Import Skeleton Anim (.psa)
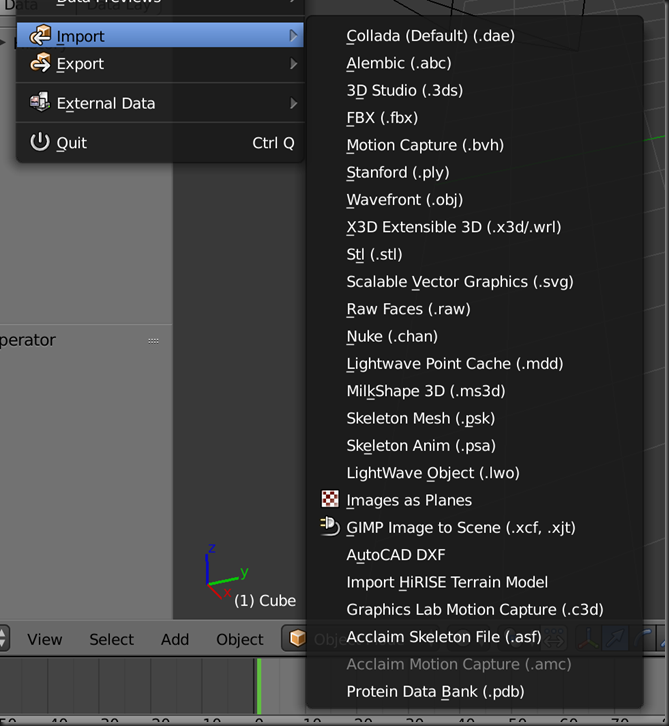Viewport: 669px width, 726px height. click(475, 445)
